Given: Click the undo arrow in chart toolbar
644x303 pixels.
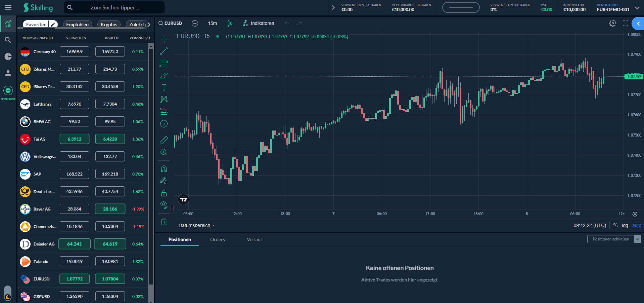Looking at the screenshot, I should coord(287,23).
